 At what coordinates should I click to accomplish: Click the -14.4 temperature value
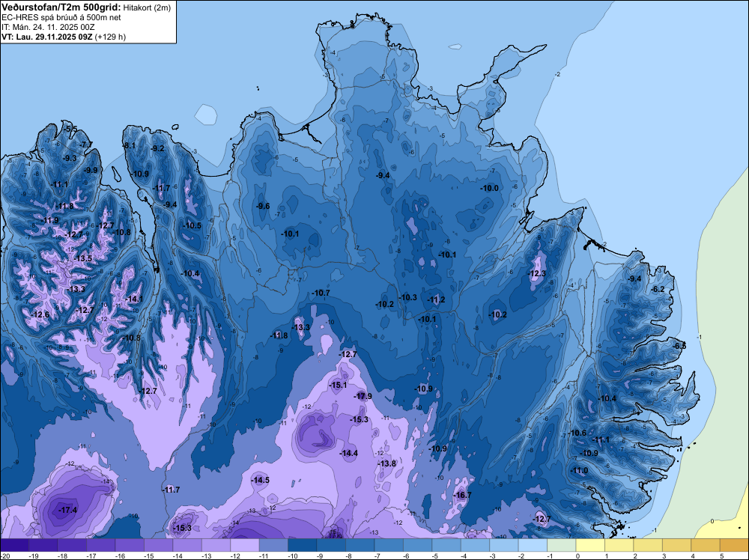pos(348,453)
